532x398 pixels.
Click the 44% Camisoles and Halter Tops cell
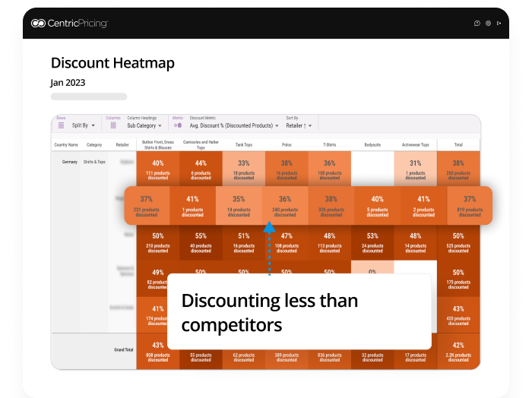pyautogui.click(x=201, y=169)
